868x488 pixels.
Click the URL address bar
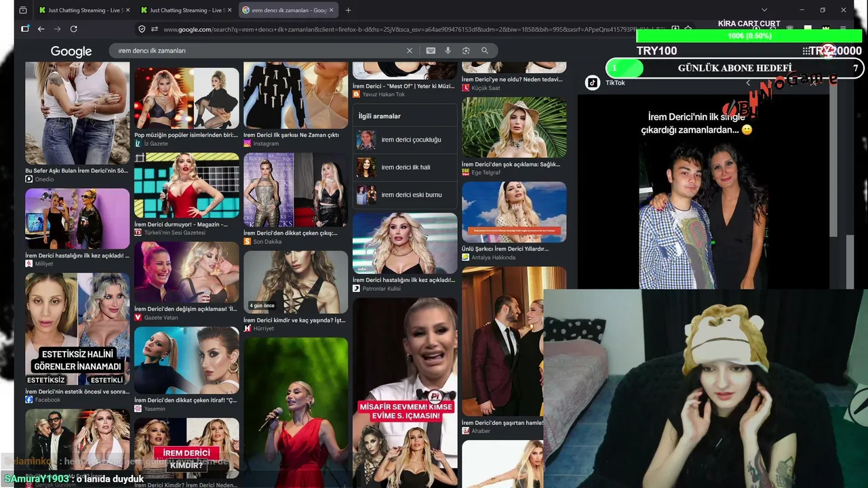pos(414,29)
